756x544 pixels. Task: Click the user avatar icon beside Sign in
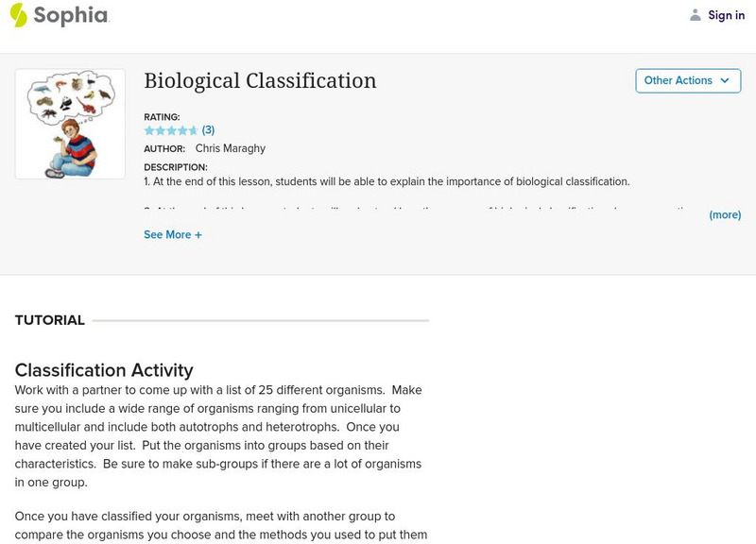pos(696,14)
